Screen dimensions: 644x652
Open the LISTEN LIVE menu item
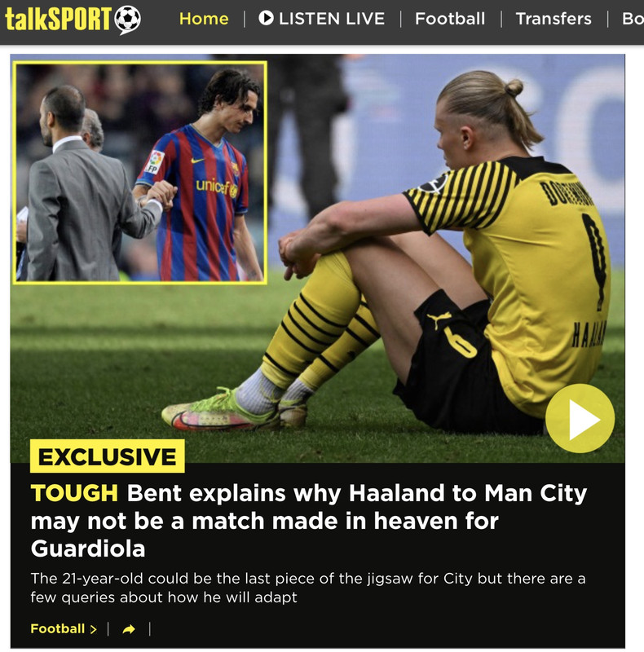click(x=321, y=19)
